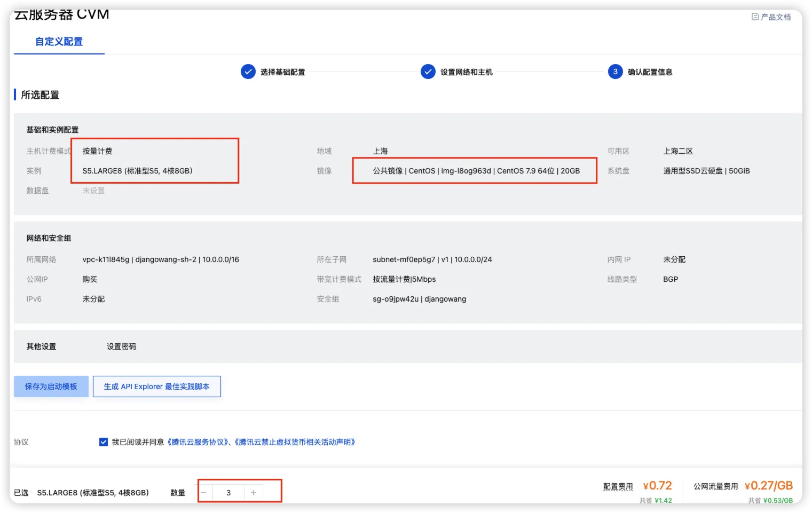Click the 设置密码 value under 其他设置
Image resolution: width=812 pixels, height=513 pixels.
(121, 346)
